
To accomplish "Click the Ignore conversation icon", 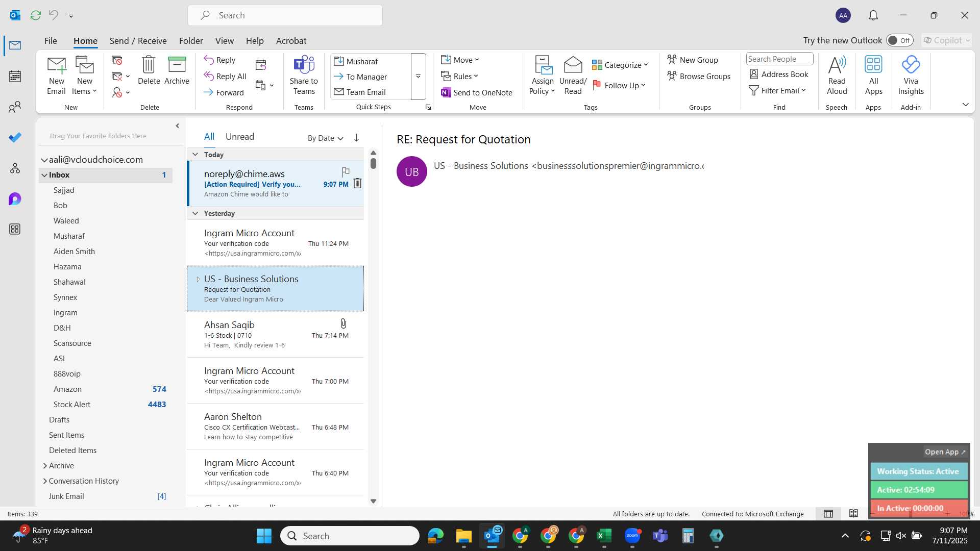I will click(117, 61).
